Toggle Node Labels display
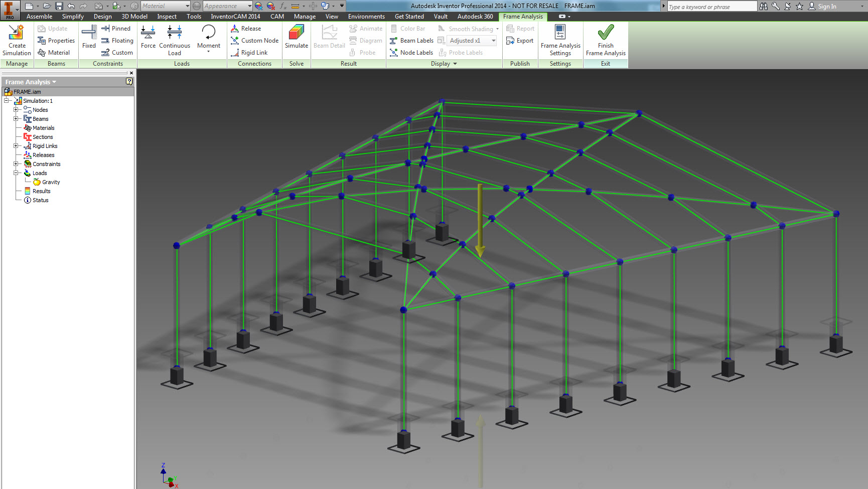 pos(411,53)
